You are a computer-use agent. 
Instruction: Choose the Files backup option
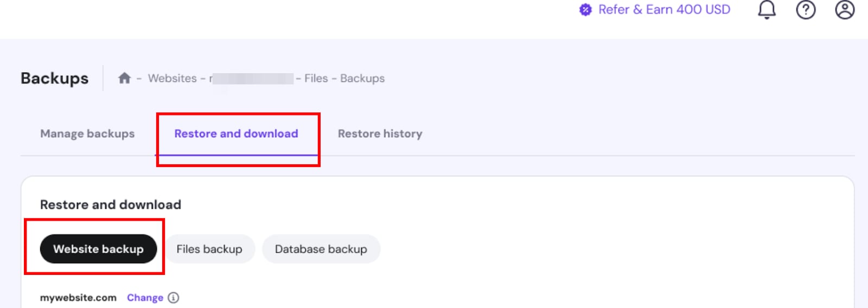209,249
